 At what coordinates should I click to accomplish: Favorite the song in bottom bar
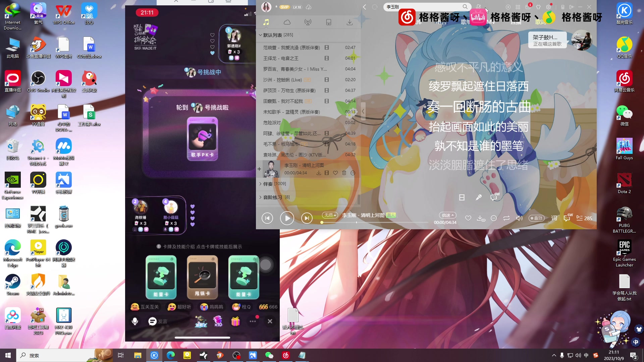click(x=468, y=218)
